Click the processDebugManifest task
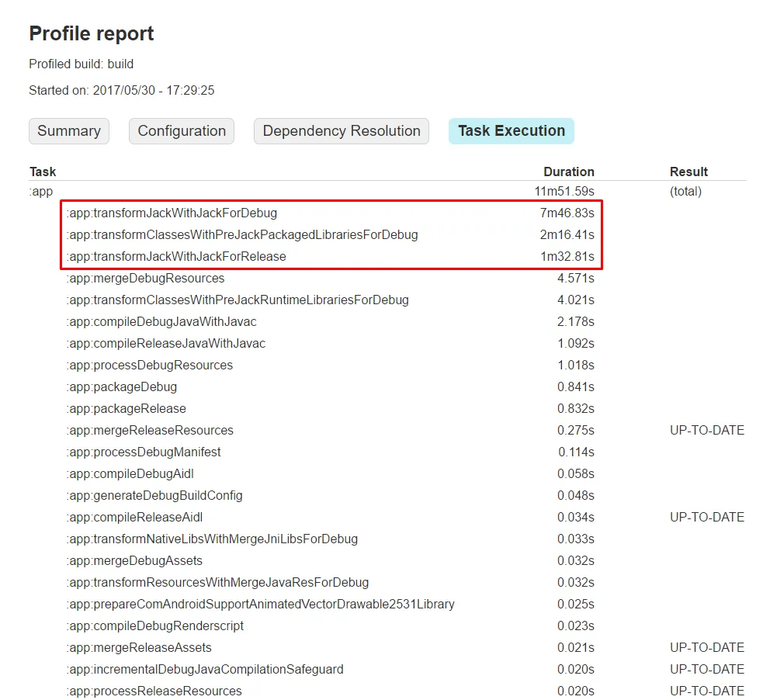Screen dimensions: 763x700 point(144,452)
